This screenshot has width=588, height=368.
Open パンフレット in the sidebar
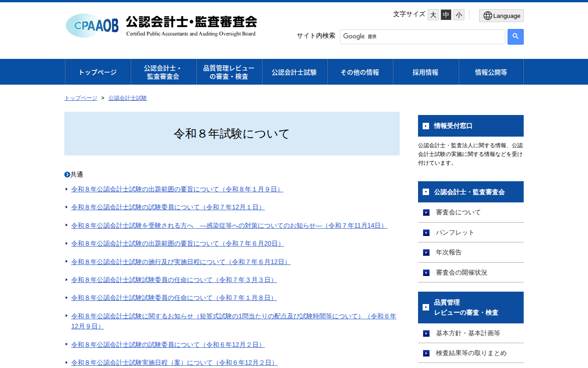[455, 232]
